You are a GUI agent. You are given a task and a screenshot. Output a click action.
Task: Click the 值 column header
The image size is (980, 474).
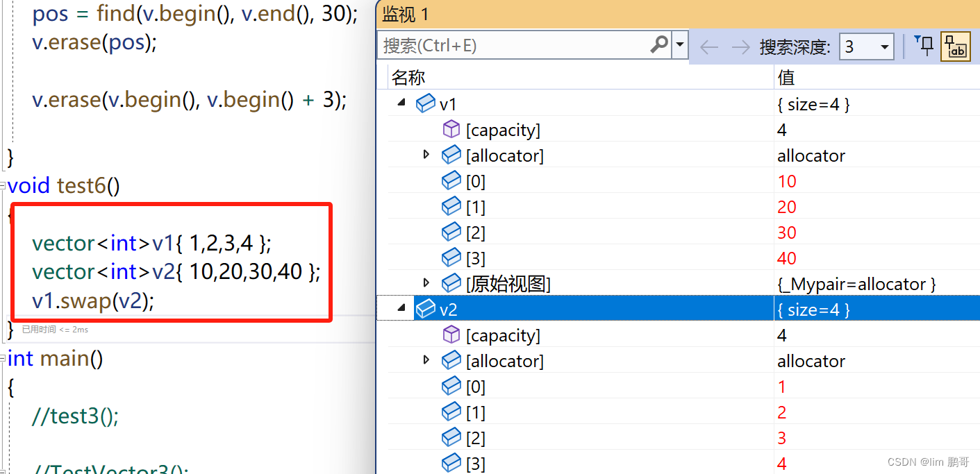786,77
